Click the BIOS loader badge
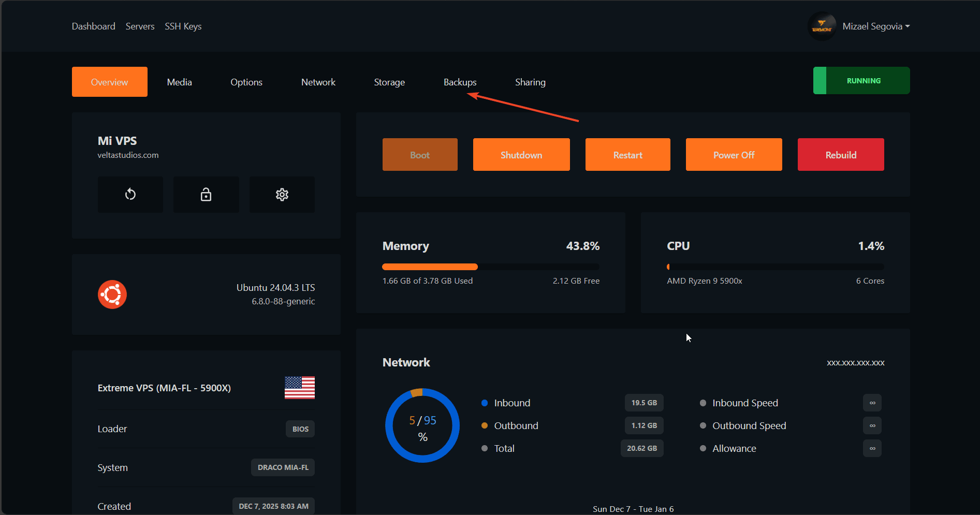 300,429
